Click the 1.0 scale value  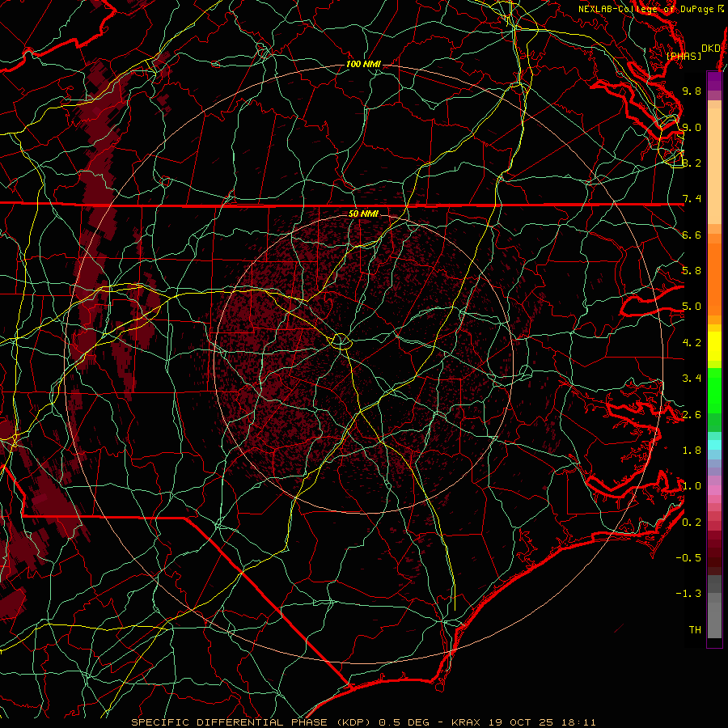[x=692, y=486]
